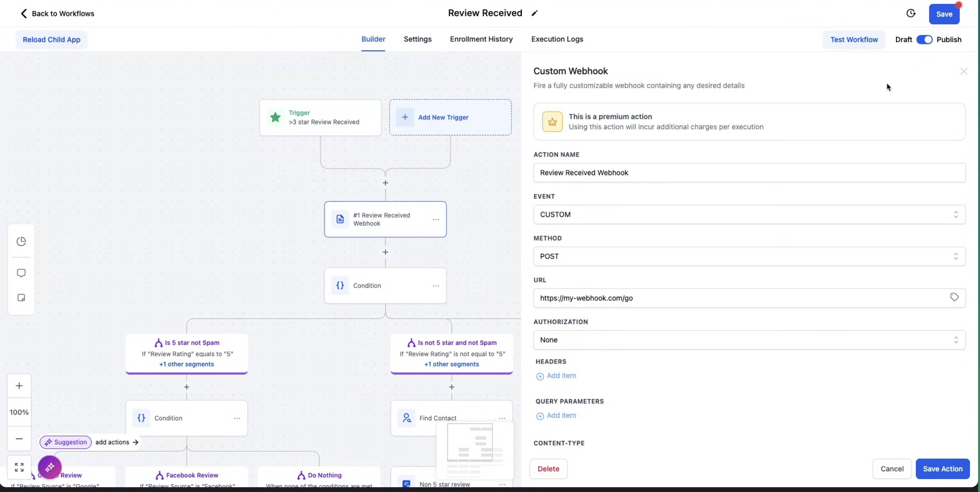This screenshot has height=492, width=980.
Task: Open version history clock icon
Action: pyautogui.click(x=911, y=13)
